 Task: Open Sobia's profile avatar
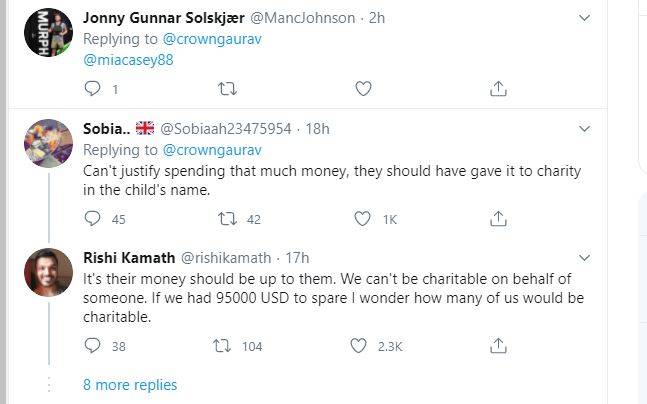[x=48, y=143]
